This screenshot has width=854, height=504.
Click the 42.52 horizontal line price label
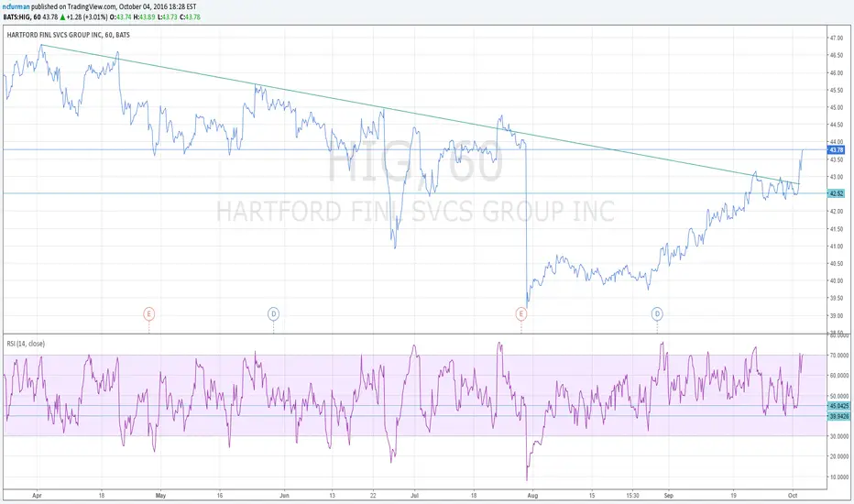point(836,193)
